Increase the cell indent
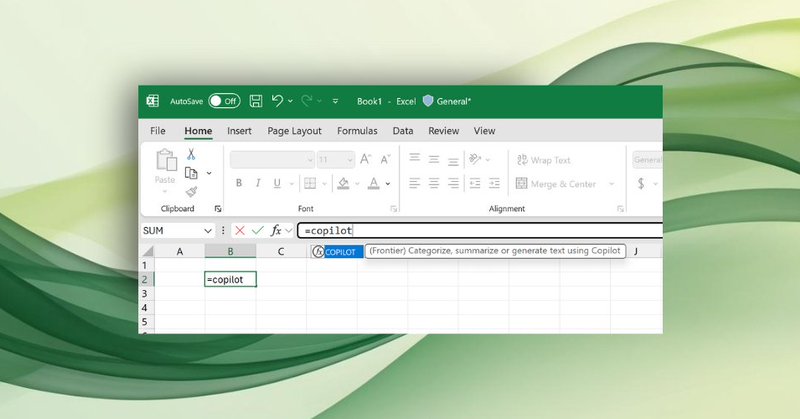Viewport: 800px width, 419px height. pos(494,183)
